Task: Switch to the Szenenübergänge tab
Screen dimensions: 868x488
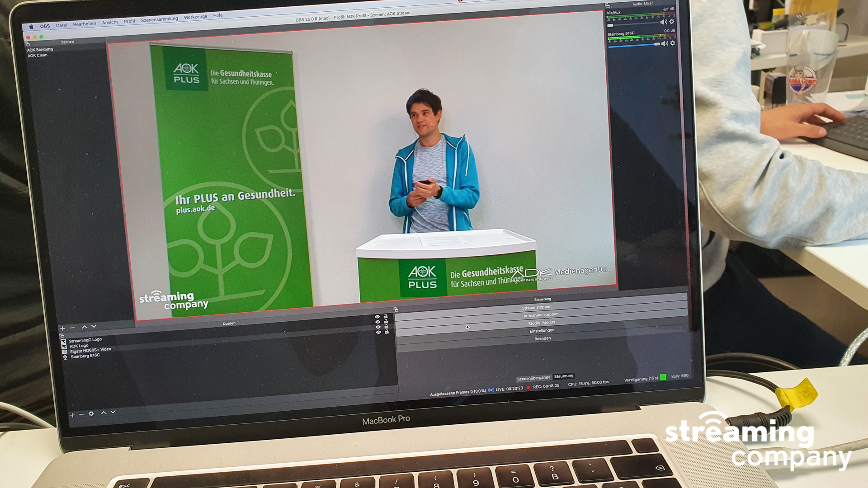Action: coord(534,378)
